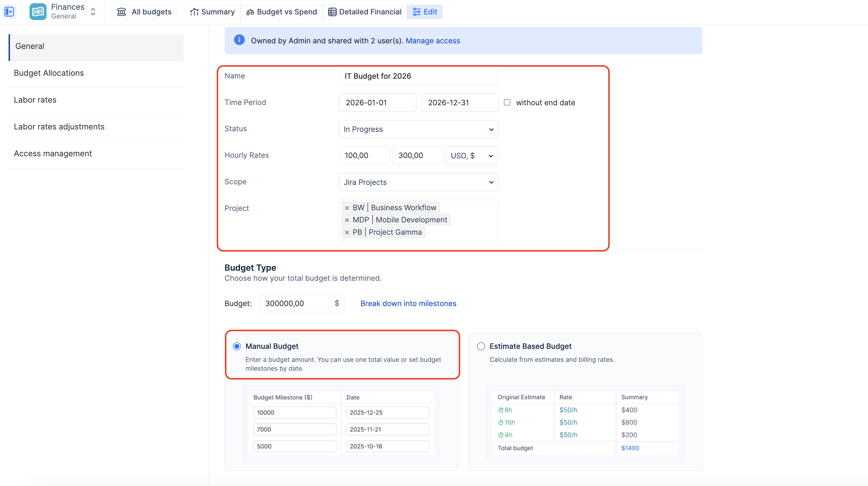Screen dimensions: 868x486
Task: Select the Estimate Based Budget radio option
Action: pyautogui.click(x=481, y=346)
